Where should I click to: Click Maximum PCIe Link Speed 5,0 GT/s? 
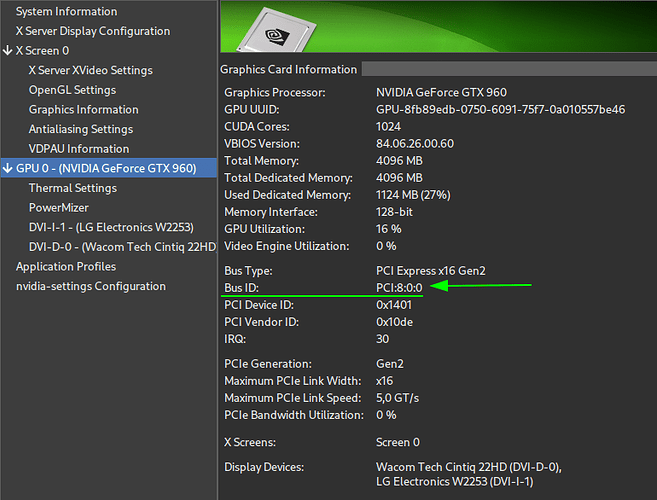(x=397, y=398)
